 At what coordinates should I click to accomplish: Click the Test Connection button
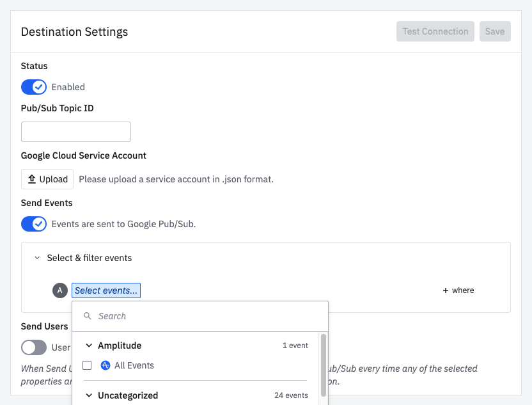tap(435, 31)
